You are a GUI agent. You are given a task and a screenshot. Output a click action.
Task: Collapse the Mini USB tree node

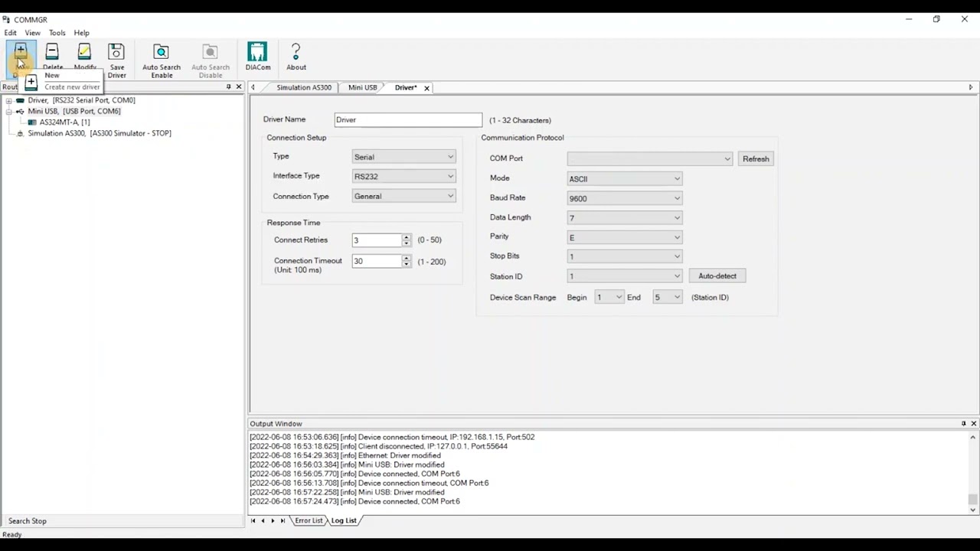9,111
